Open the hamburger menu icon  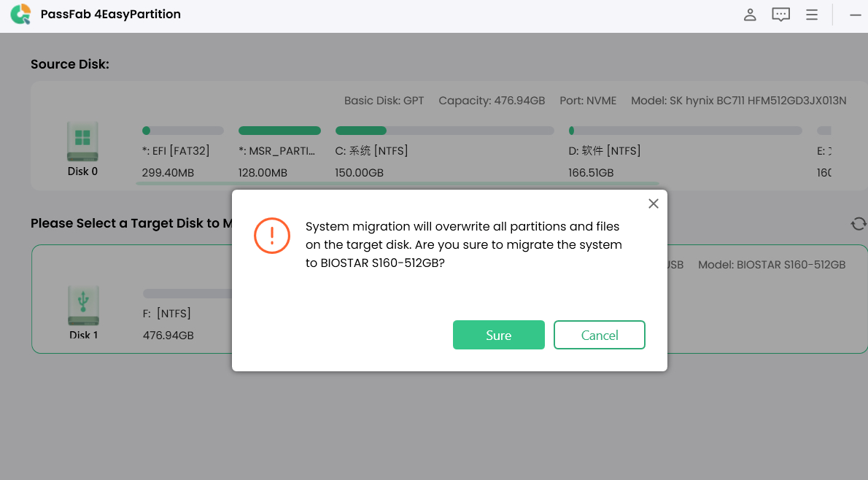tap(812, 15)
